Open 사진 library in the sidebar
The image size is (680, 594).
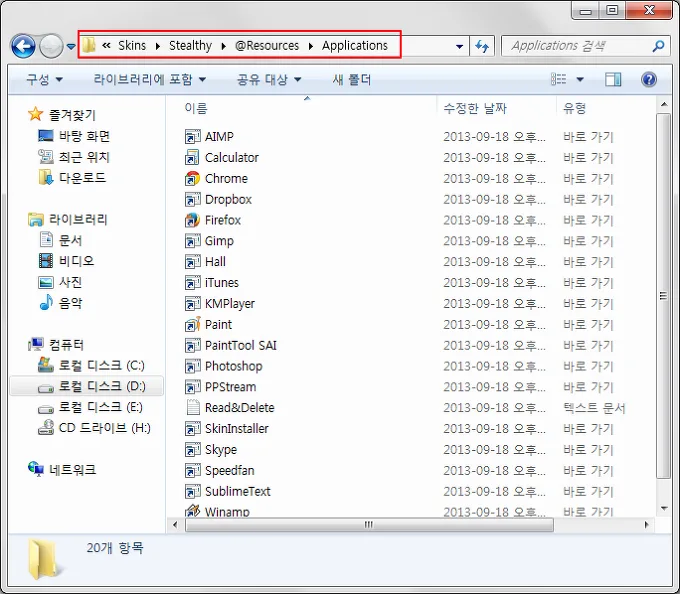point(70,282)
